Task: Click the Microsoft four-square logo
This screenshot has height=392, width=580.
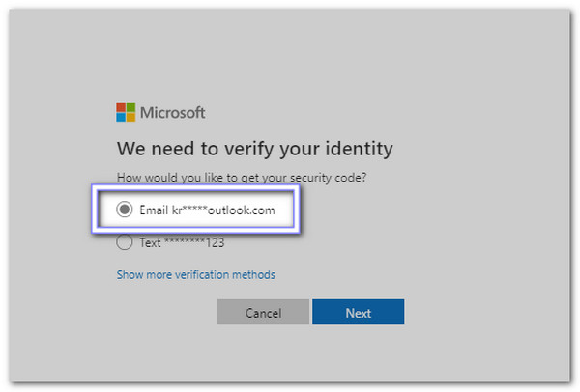Action: click(126, 112)
